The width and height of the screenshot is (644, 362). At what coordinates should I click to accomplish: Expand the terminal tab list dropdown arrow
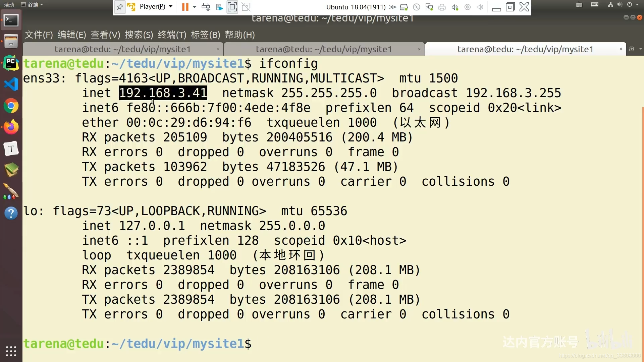pos(641,49)
